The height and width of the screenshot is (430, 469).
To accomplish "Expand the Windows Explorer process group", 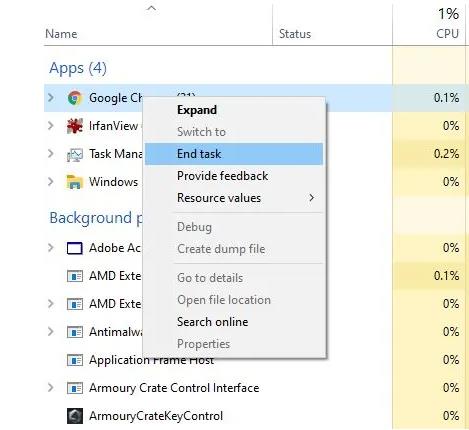I will tap(51, 182).
